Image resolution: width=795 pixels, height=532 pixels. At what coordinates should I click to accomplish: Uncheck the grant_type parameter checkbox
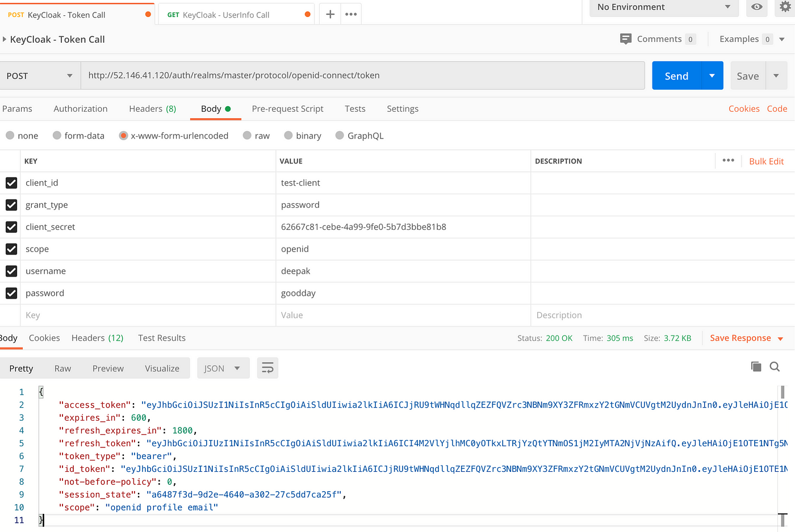click(x=11, y=205)
